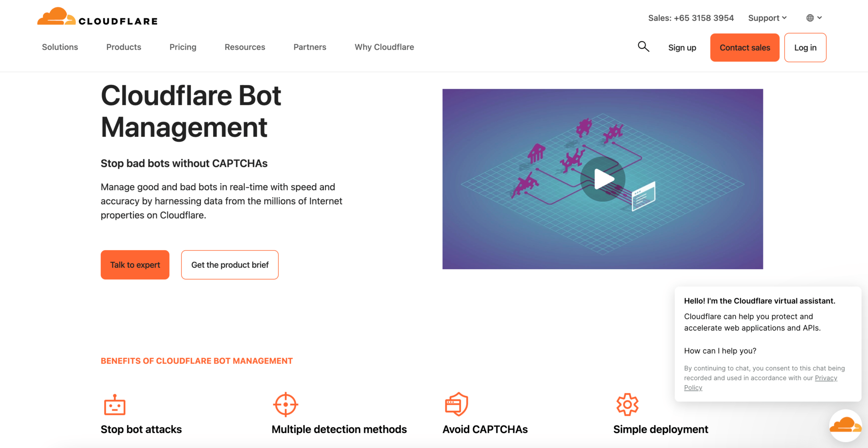Open the Pricing menu item
Screen dimensions: 868x448
pyautogui.click(x=183, y=47)
